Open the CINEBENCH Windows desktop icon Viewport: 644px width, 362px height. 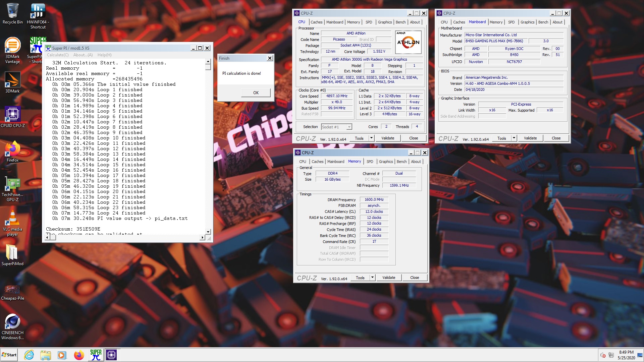[x=12, y=327]
